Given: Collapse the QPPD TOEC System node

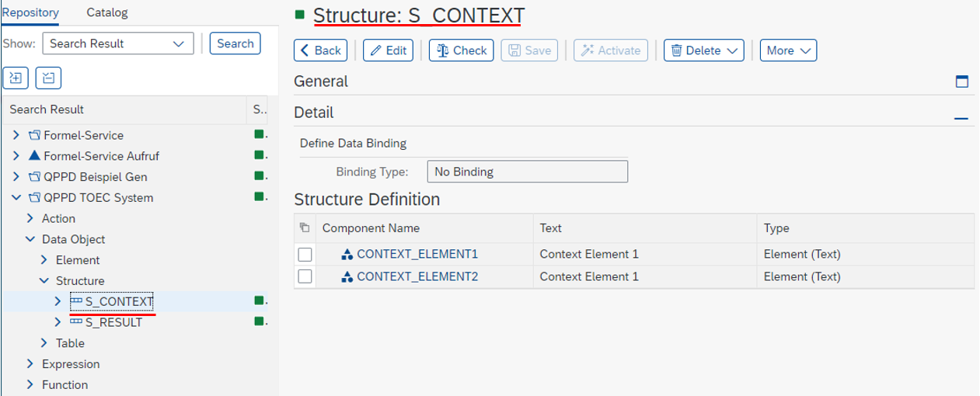Looking at the screenshot, I should point(16,197).
